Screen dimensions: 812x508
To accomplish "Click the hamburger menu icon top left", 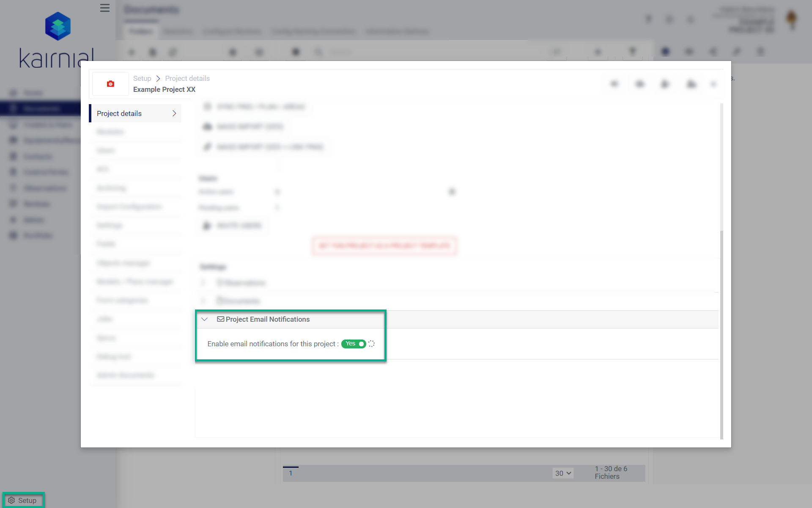I will 104,8.
